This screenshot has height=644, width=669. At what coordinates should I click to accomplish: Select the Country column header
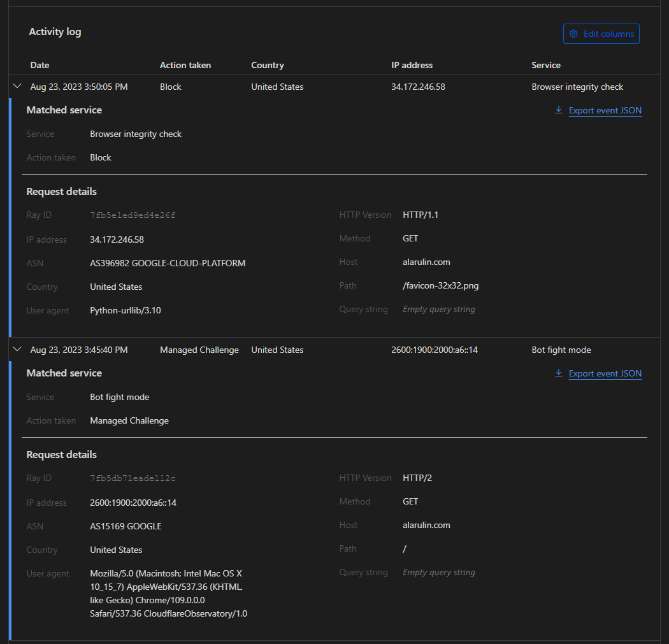[x=268, y=65]
